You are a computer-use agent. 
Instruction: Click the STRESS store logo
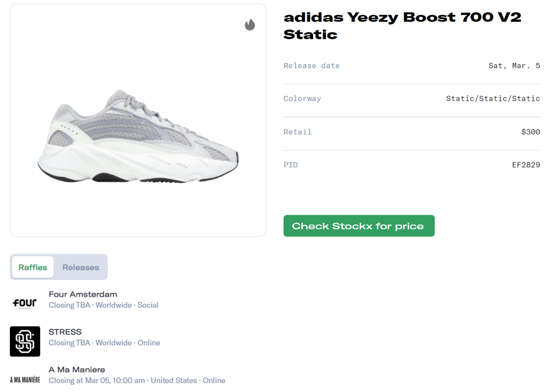click(25, 341)
